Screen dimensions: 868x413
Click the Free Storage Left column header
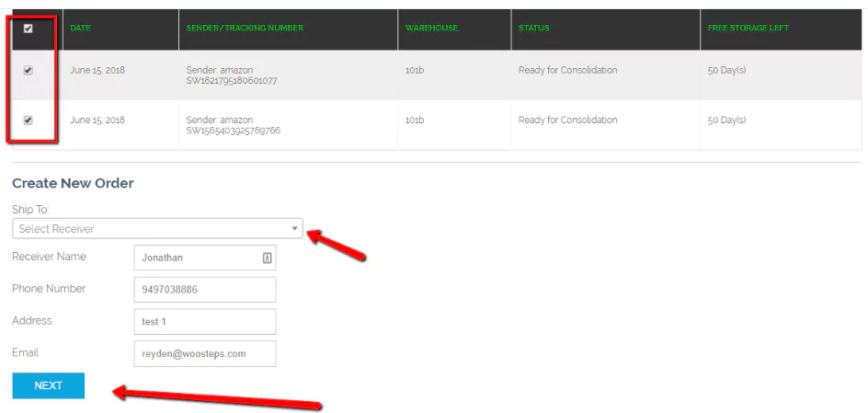click(748, 29)
